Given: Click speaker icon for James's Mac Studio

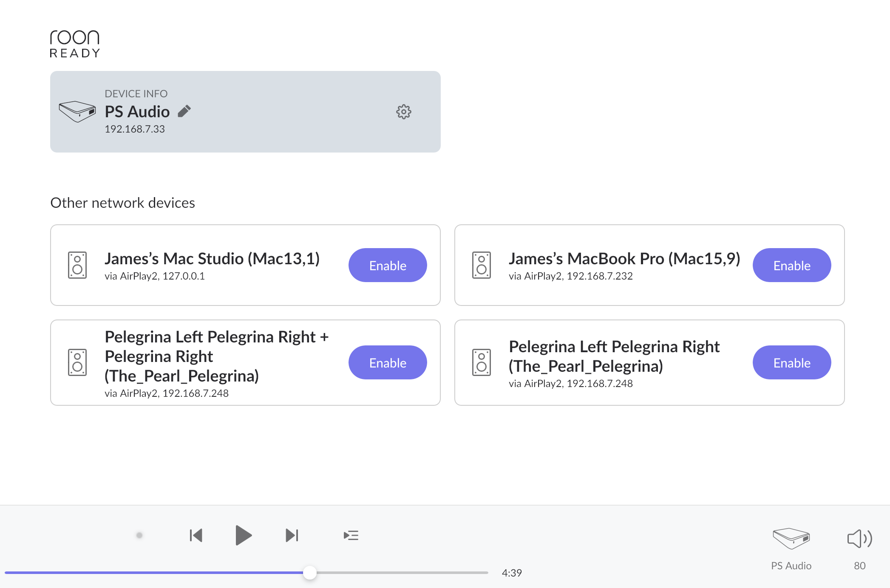Looking at the screenshot, I should click(77, 265).
